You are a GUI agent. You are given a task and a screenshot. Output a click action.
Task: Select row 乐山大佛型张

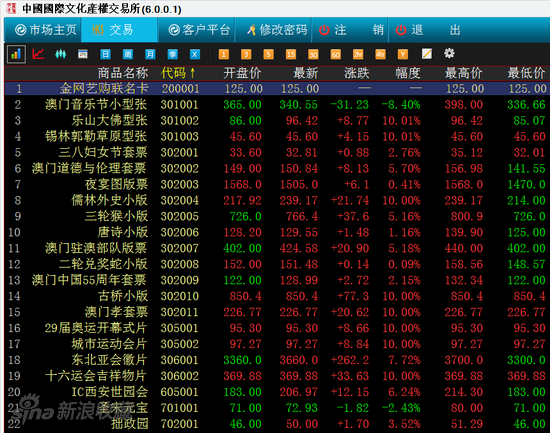[x=277, y=120]
